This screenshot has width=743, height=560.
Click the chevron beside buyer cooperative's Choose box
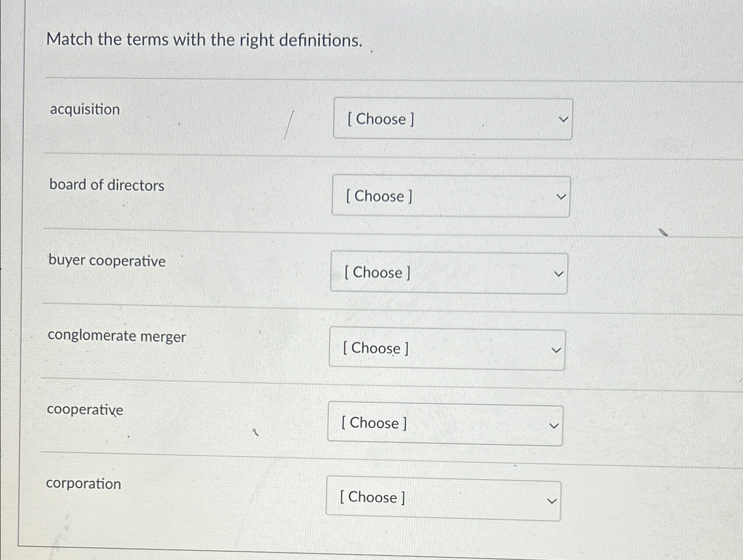click(558, 273)
